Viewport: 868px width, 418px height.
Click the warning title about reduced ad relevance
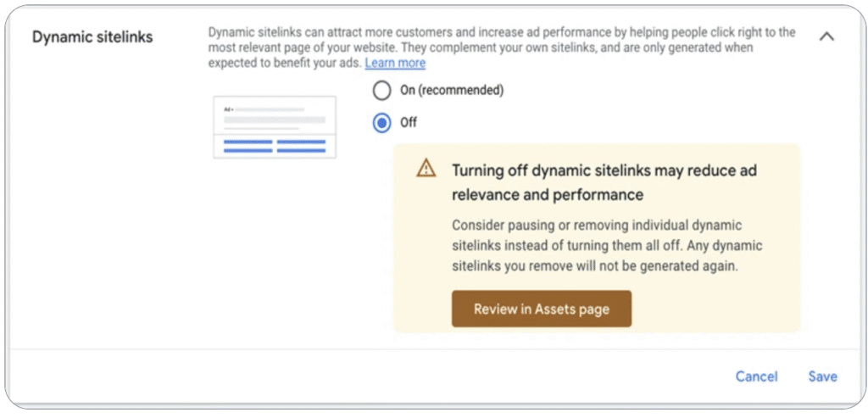[x=604, y=182]
